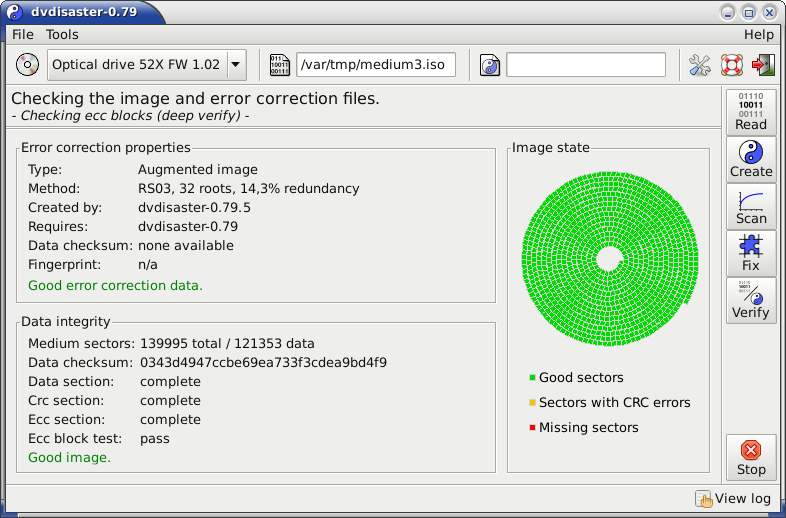Click the green Good sectors legend swatch

point(532,378)
